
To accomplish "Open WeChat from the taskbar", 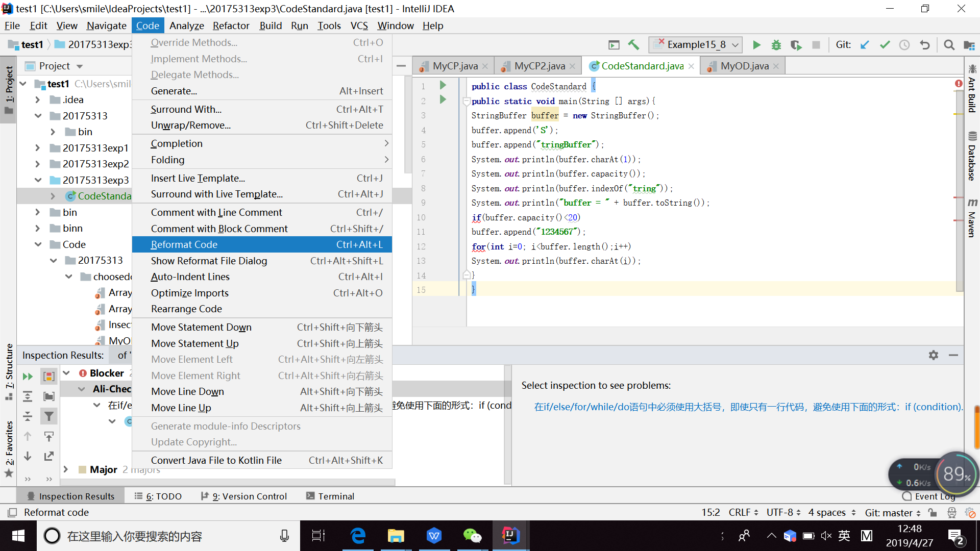I will [x=472, y=536].
